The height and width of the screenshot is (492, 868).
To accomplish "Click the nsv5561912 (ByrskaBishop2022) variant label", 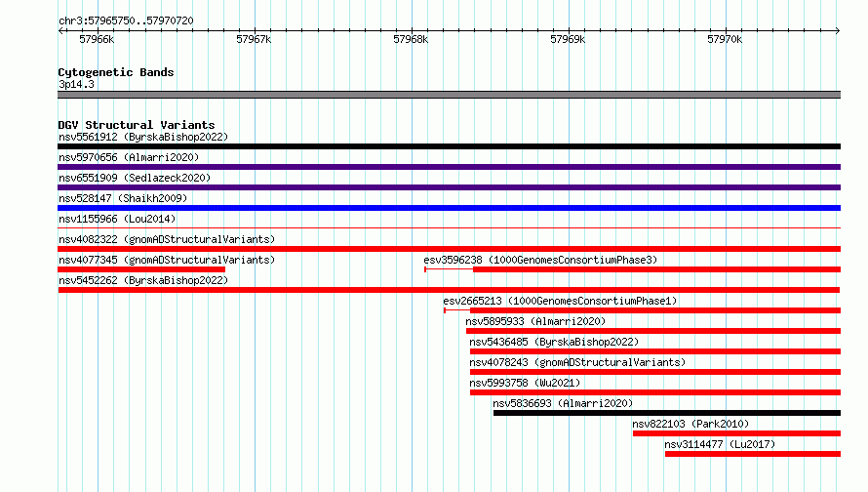I will coord(143,137).
